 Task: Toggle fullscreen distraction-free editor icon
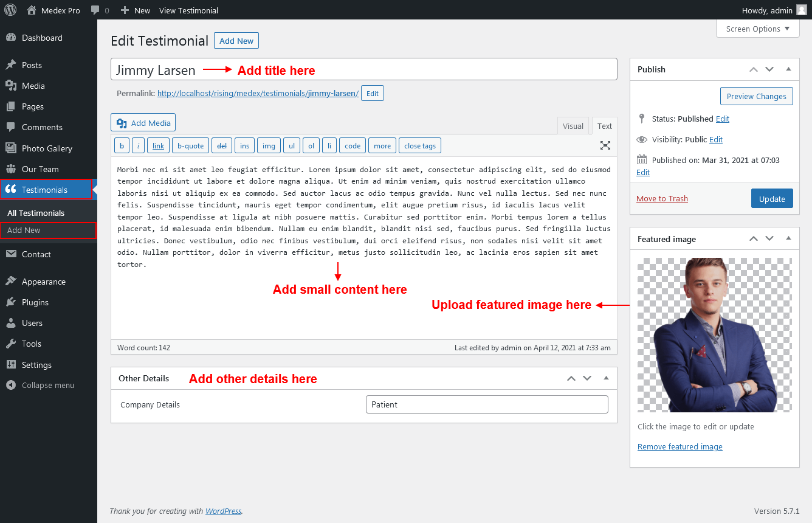coord(605,145)
